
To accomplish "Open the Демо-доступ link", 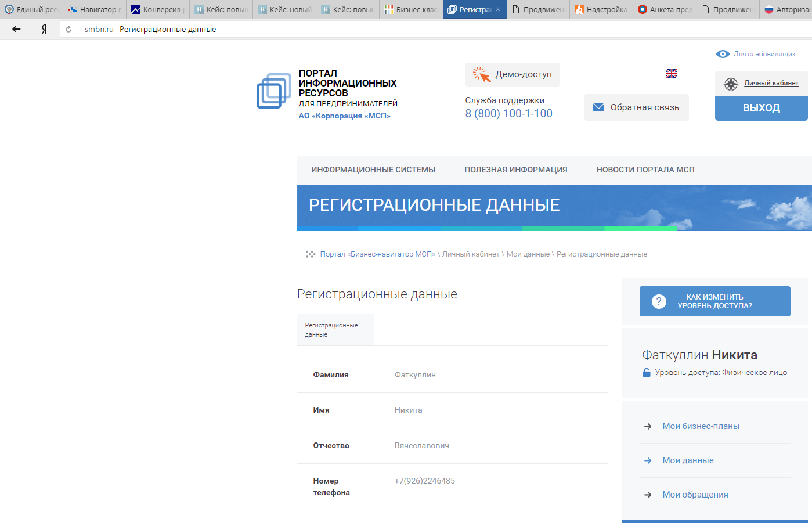I will click(523, 74).
